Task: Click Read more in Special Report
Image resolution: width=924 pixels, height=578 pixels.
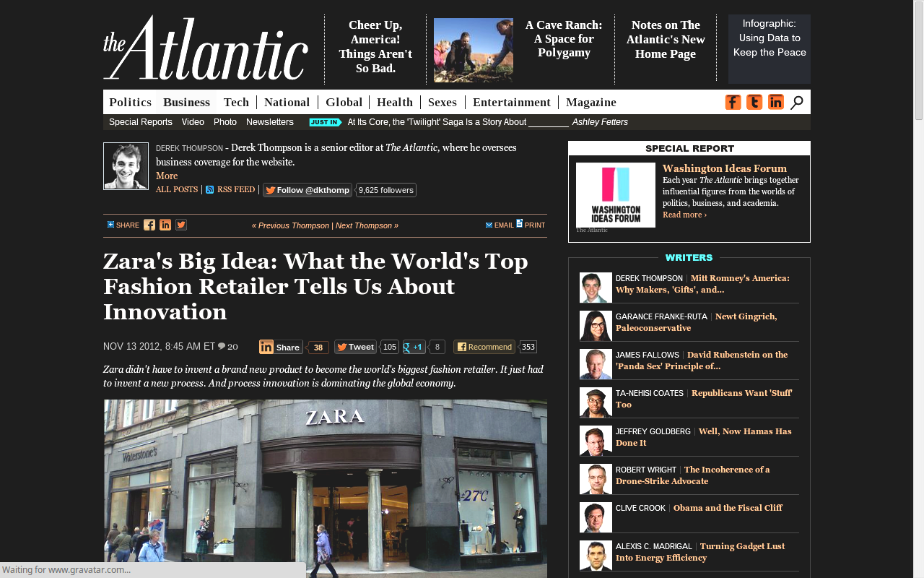Action: point(684,215)
